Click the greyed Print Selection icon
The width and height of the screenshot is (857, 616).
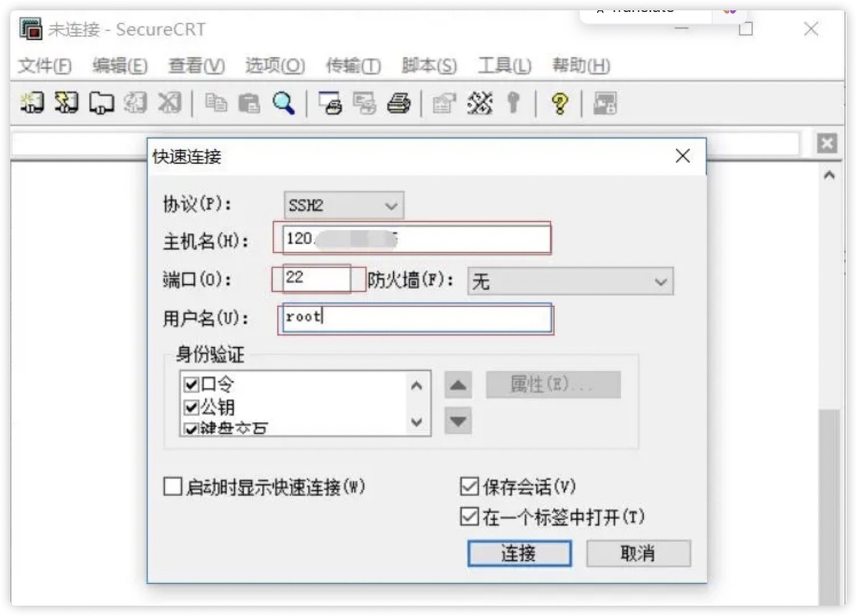pos(364,103)
